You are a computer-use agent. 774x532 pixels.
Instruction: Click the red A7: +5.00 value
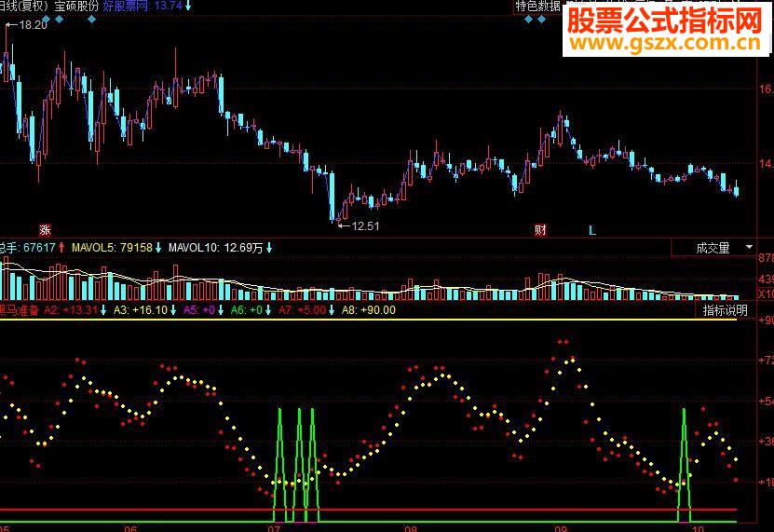pos(302,310)
